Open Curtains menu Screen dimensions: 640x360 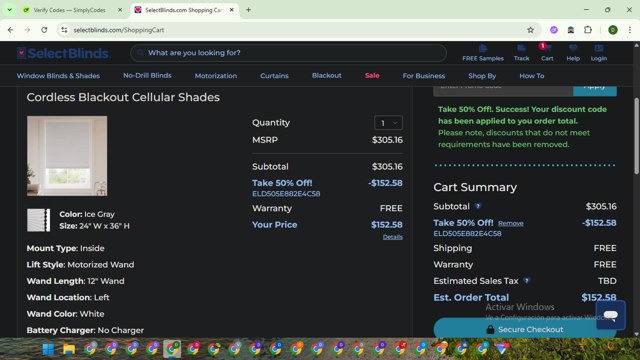point(274,76)
